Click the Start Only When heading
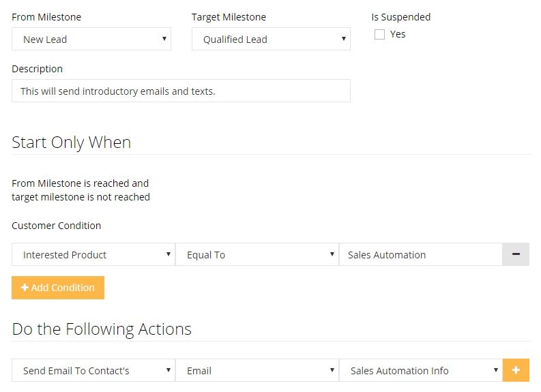The width and height of the screenshot is (541, 392). click(72, 142)
